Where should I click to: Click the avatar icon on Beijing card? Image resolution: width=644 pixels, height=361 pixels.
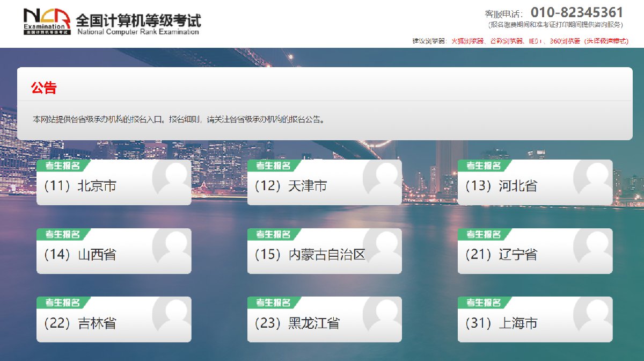pos(171,178)
